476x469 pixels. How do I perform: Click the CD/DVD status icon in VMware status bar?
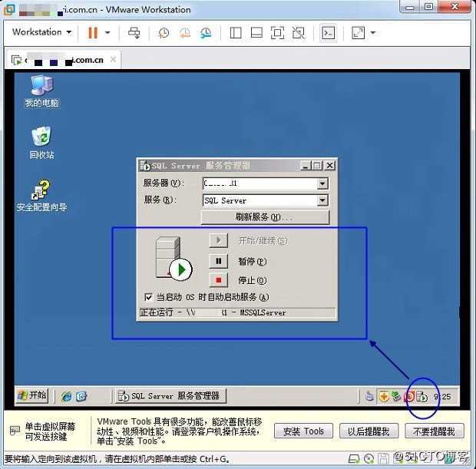[x=369, y=458]
